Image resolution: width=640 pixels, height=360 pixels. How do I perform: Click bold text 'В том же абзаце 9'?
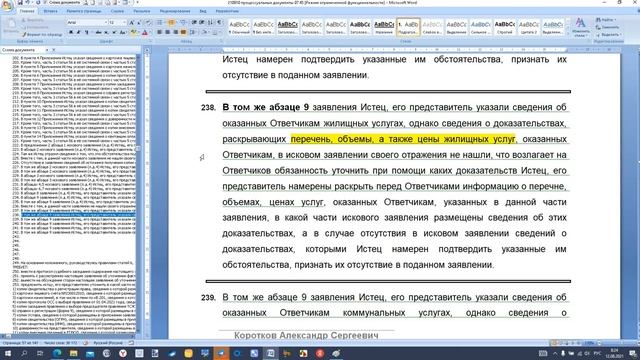click(x=265, y=107)
